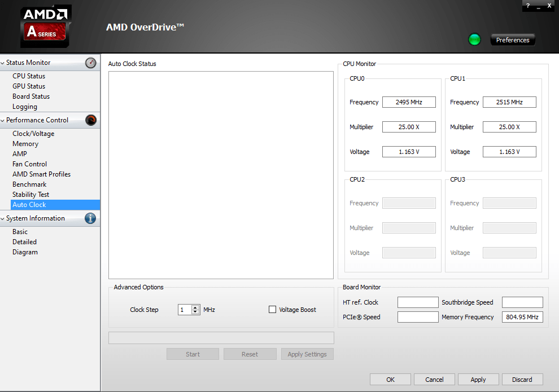Open CPU Status page
The height and width of the screenshot is (392, 559).
pos(29,76)
